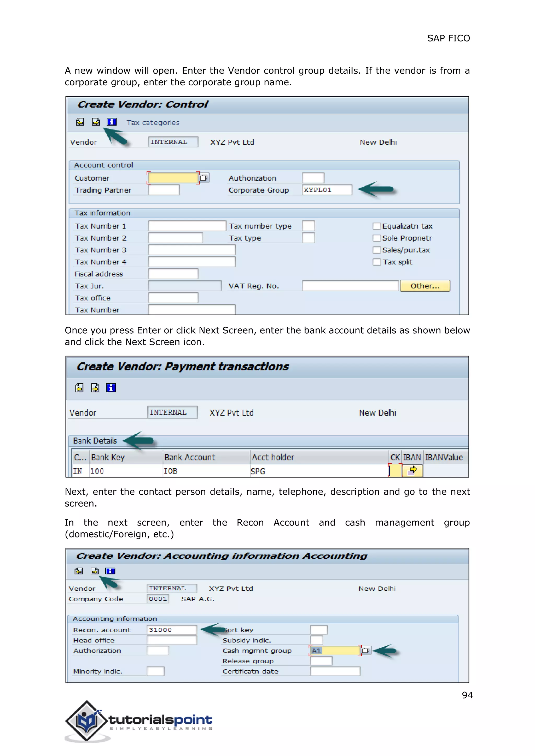The image size is (535, 756).
Task: Click Cash mgmnt group field A1
Action: click(x=335, y=650)
